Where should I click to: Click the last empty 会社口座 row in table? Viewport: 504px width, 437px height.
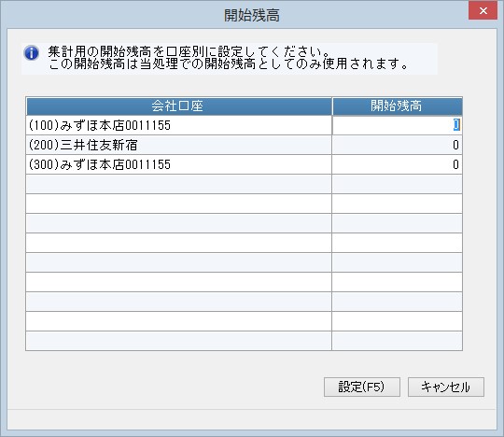[x=178, y=341]
